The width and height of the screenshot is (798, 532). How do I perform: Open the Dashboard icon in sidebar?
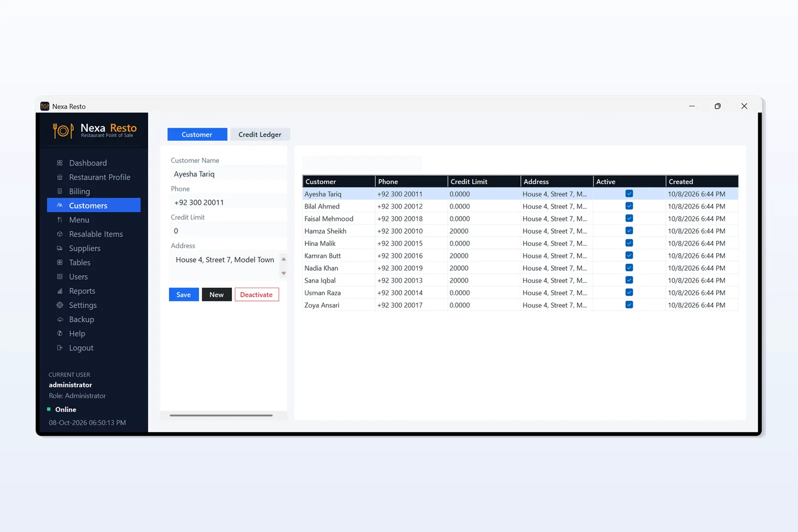(60, 163)
